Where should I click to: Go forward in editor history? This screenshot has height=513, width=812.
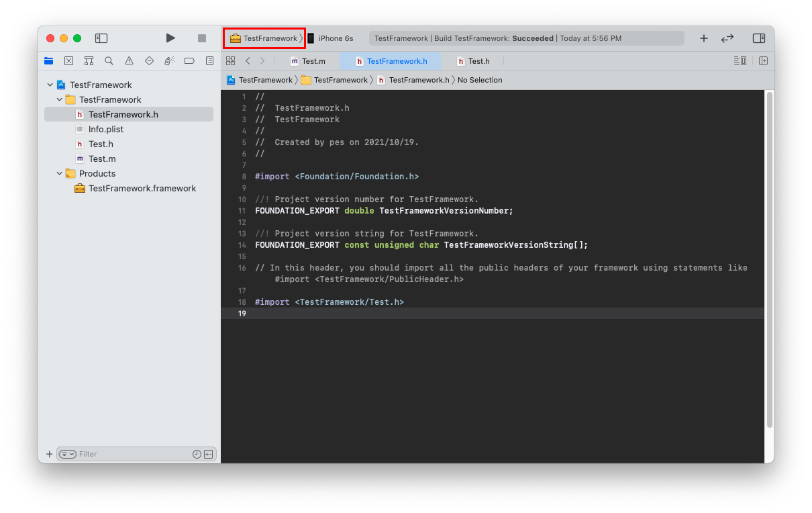(262, 61)
